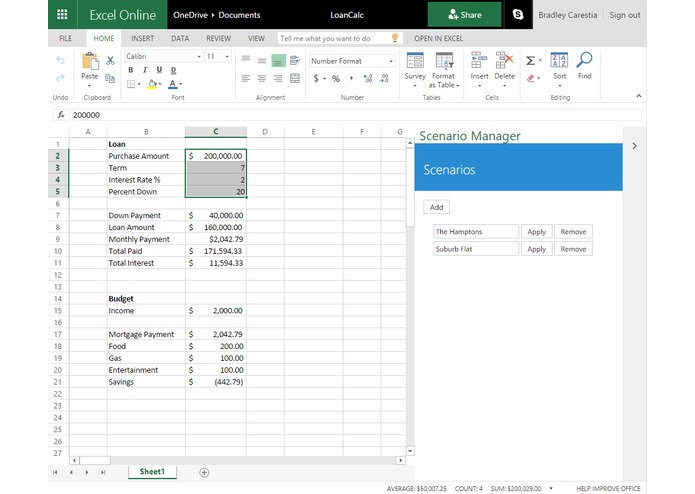695x494 pixels.
Task: Set middle vertical alignment
Action: [262, 60]
